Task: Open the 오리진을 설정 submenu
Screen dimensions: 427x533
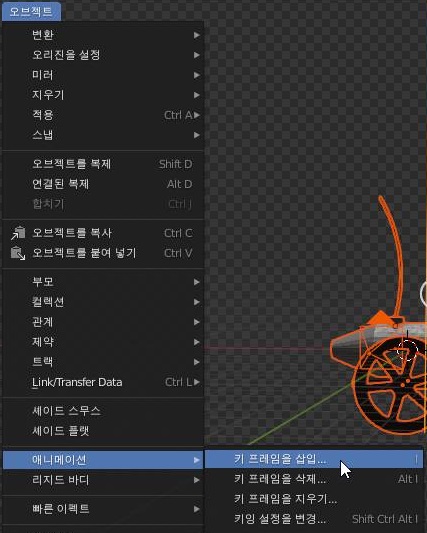Action: tap(103, 55)
